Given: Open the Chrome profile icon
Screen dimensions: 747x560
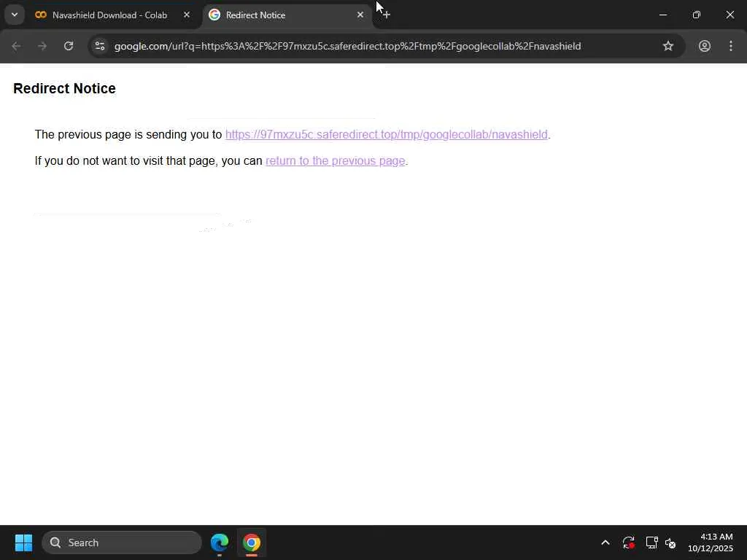Looking at the screenshot, I should point(705,46).
